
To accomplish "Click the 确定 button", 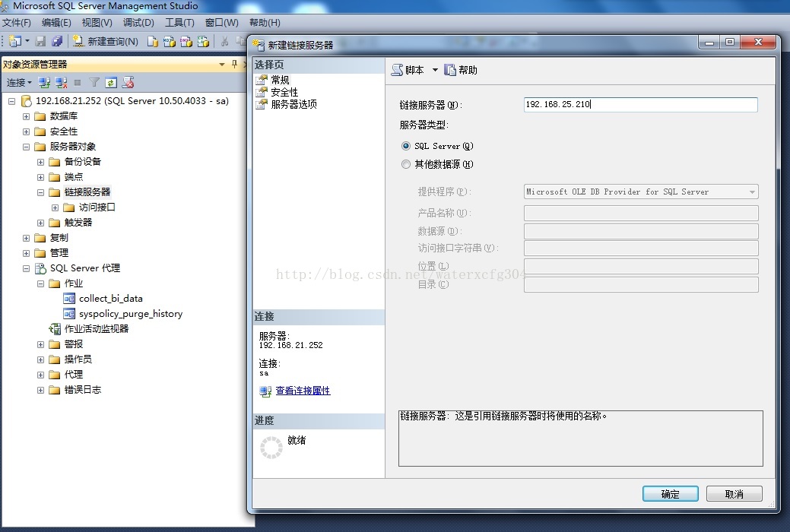I will (x=670, y=494).
